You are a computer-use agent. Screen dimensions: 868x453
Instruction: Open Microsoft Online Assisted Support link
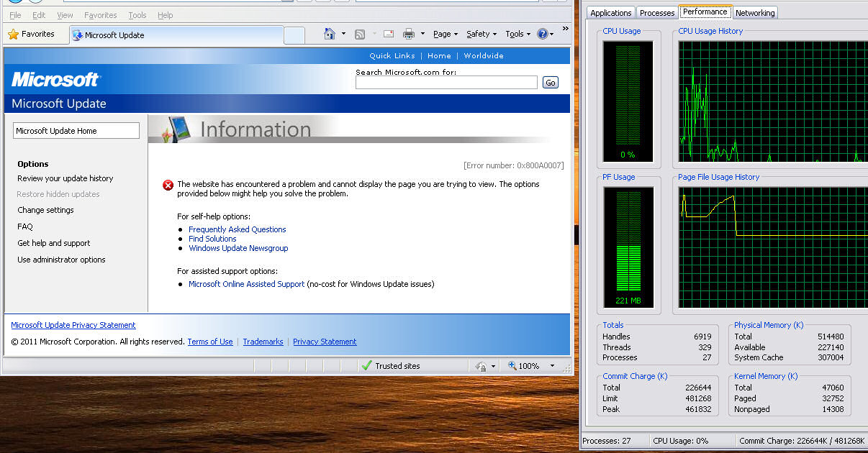coord(246,284)
